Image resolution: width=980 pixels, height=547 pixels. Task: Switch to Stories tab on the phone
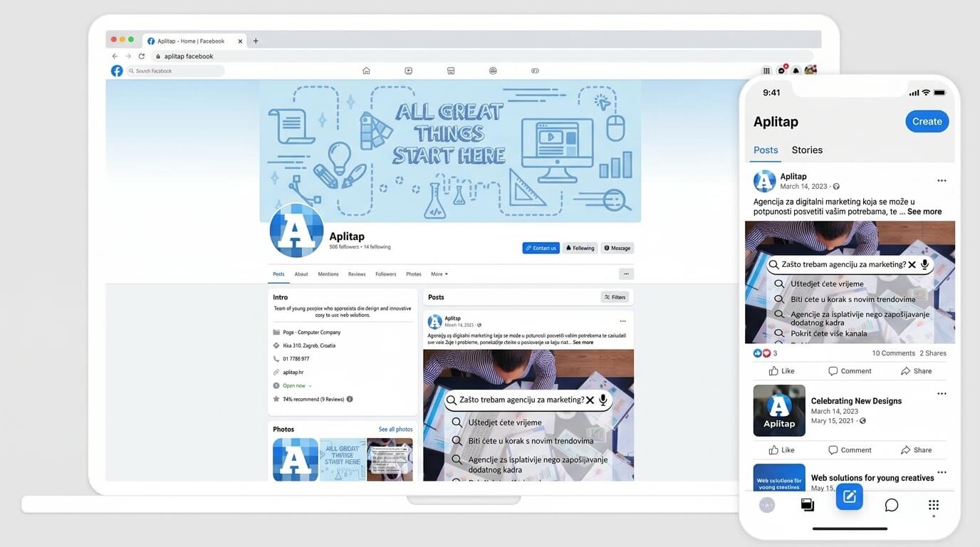(807, 150)
